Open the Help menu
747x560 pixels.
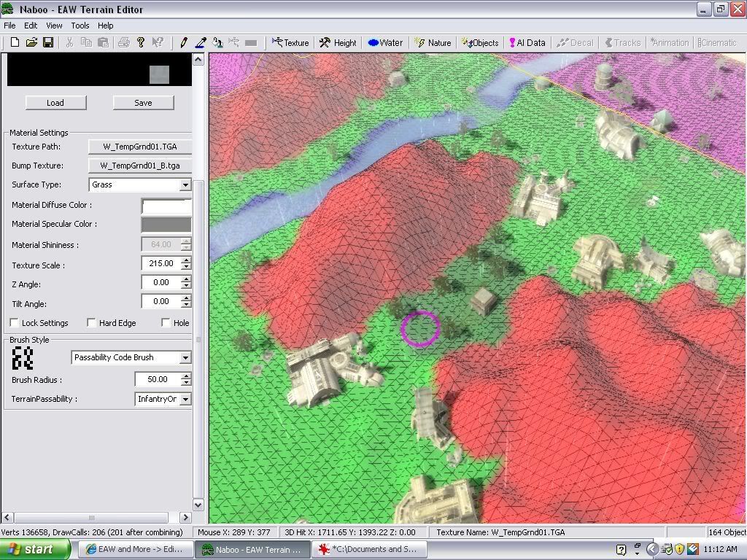click(x=105, y=26)
